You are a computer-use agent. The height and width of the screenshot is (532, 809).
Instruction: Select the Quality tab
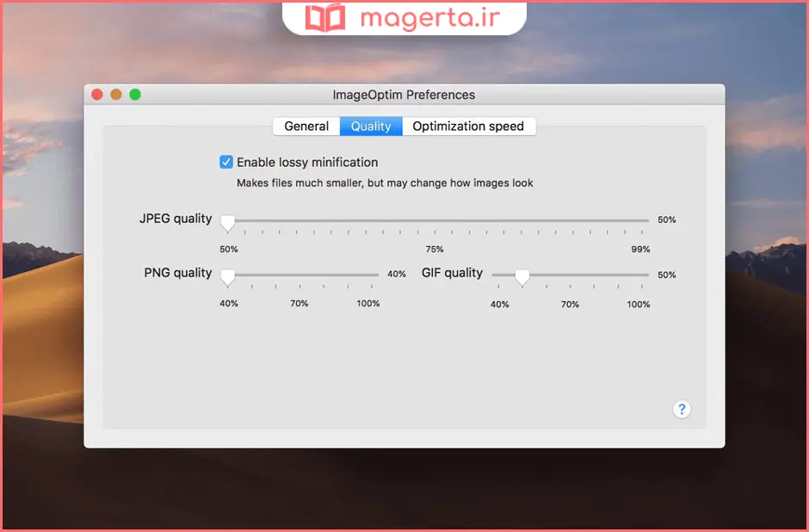tap(371, 127)
